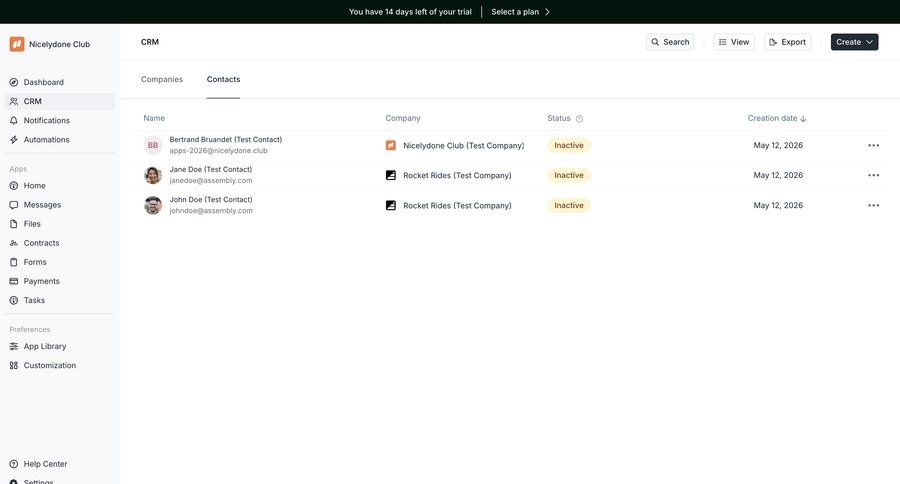
Task: Click the Rocket Rides logo in John Doe's row
Action: pos(391,205)
